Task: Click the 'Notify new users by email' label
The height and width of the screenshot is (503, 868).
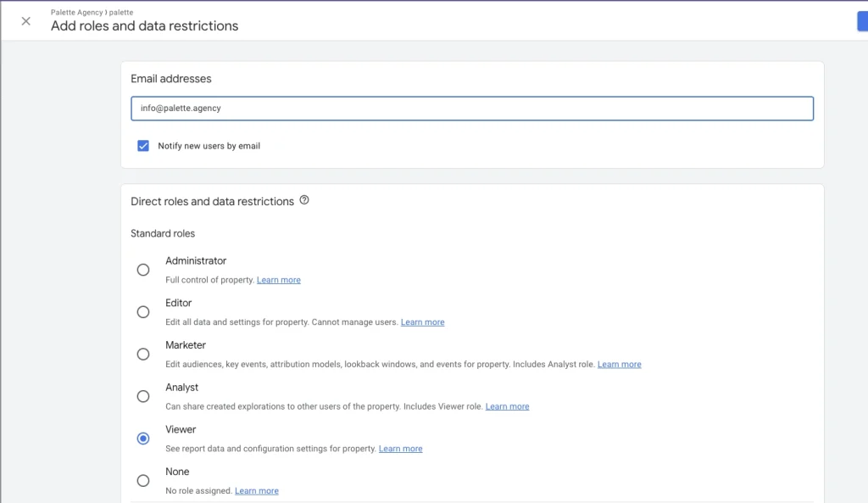Action: (209, 146)
